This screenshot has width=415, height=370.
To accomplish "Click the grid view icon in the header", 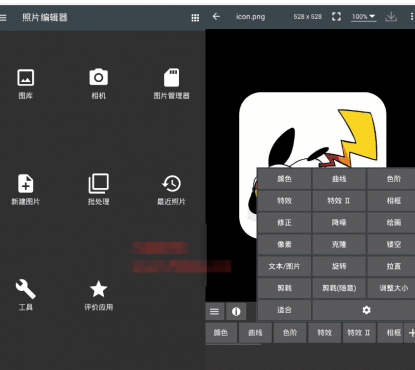I will 195,18.
